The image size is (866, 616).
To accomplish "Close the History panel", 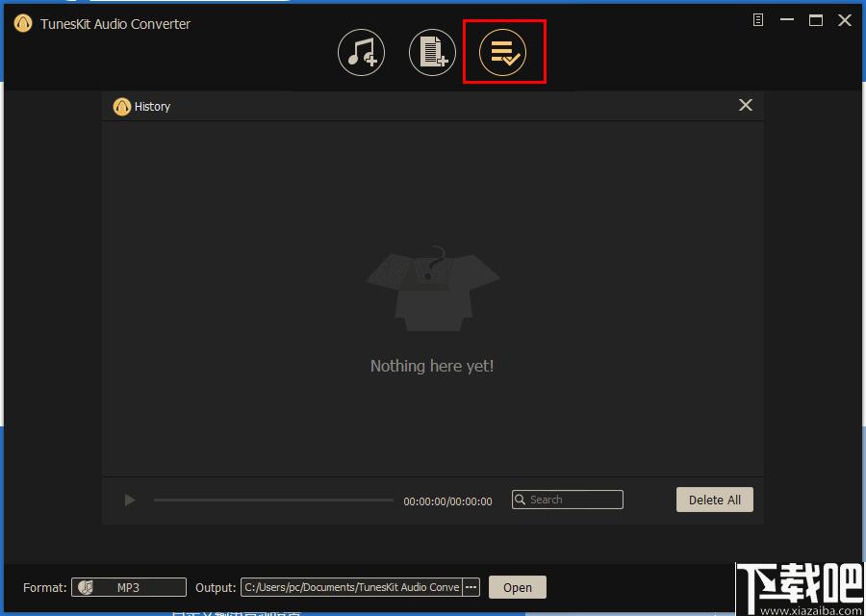I will [x=746, y=105].
